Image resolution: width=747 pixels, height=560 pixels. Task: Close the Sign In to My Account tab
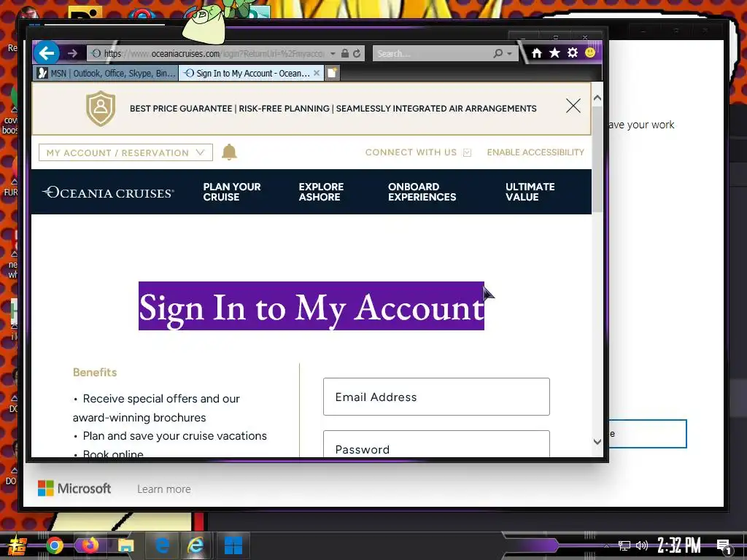pyautogui.click(x=317, y=73)
